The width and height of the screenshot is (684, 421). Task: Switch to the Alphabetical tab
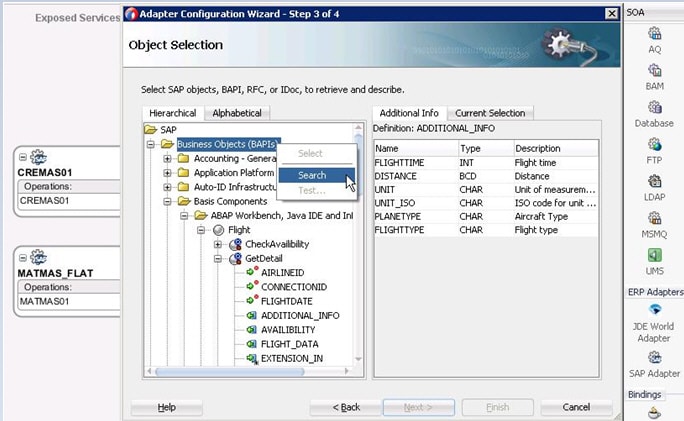(x=237, y=113)
